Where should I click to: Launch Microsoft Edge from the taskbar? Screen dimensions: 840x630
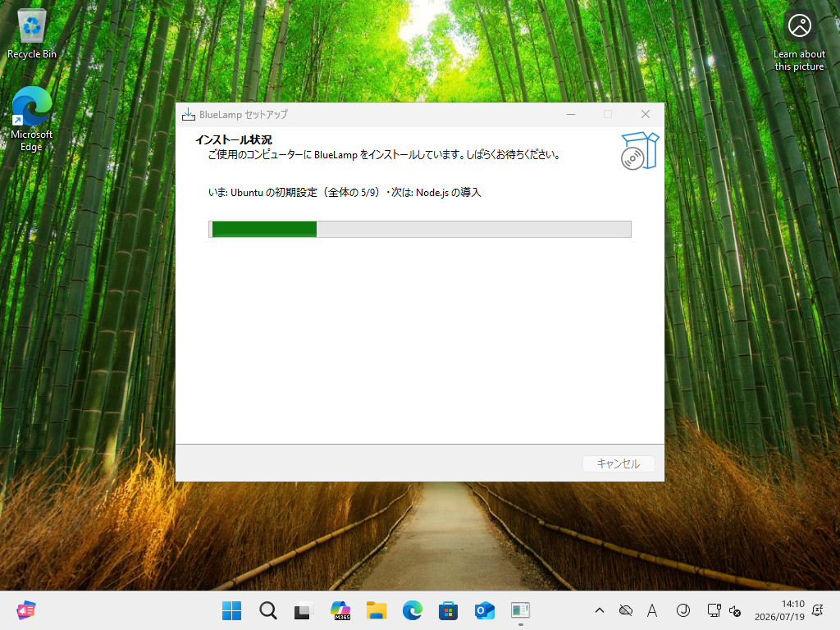pos(412,610)
